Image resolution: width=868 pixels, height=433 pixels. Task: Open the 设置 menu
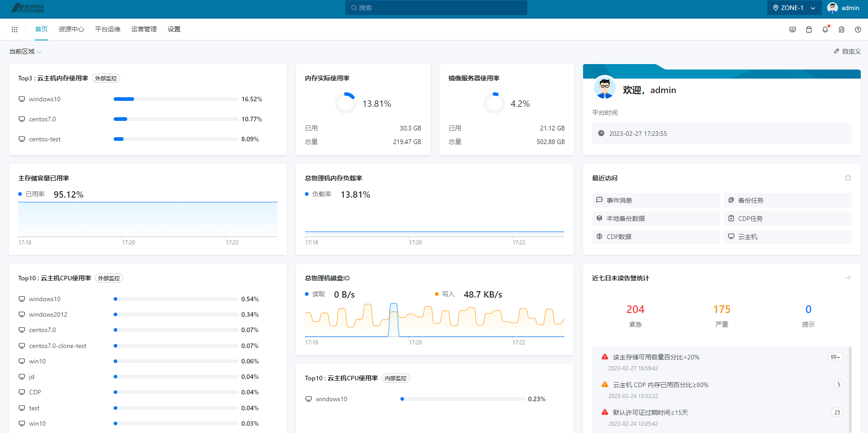coord(174,29)
